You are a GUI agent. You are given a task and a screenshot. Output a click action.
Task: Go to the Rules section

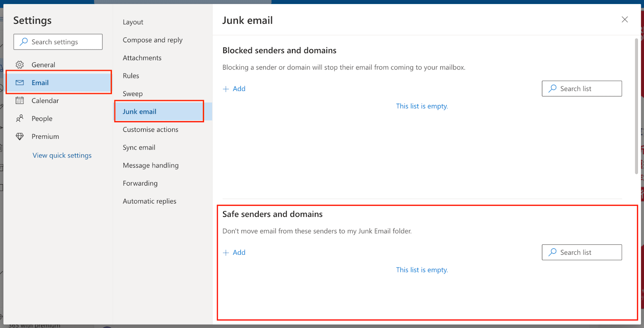click(131, 76)
